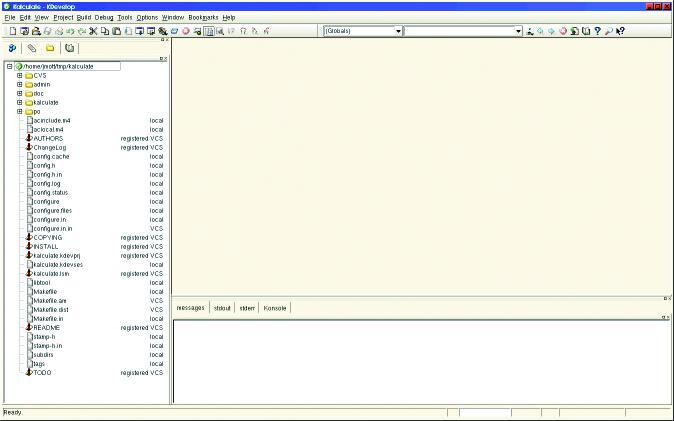Click the Cut scissors icon
The image size is (674, 421).
click(x=93, y=31)
